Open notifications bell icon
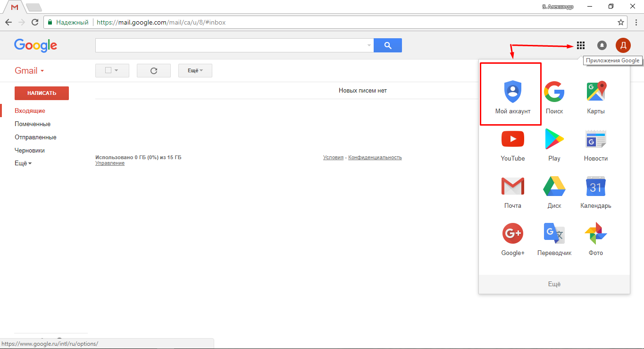Image resolution: width=644 pixels, height=349 pixels. pos(602,45)
